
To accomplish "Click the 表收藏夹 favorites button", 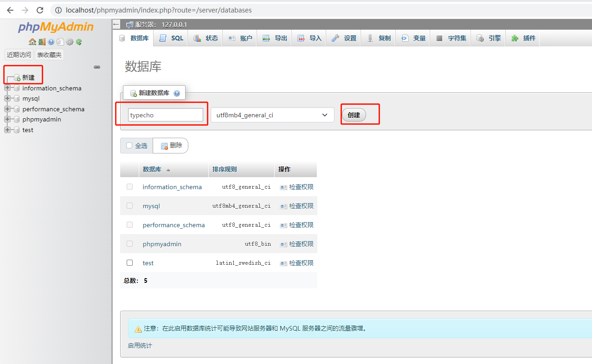I will (49, 55).
